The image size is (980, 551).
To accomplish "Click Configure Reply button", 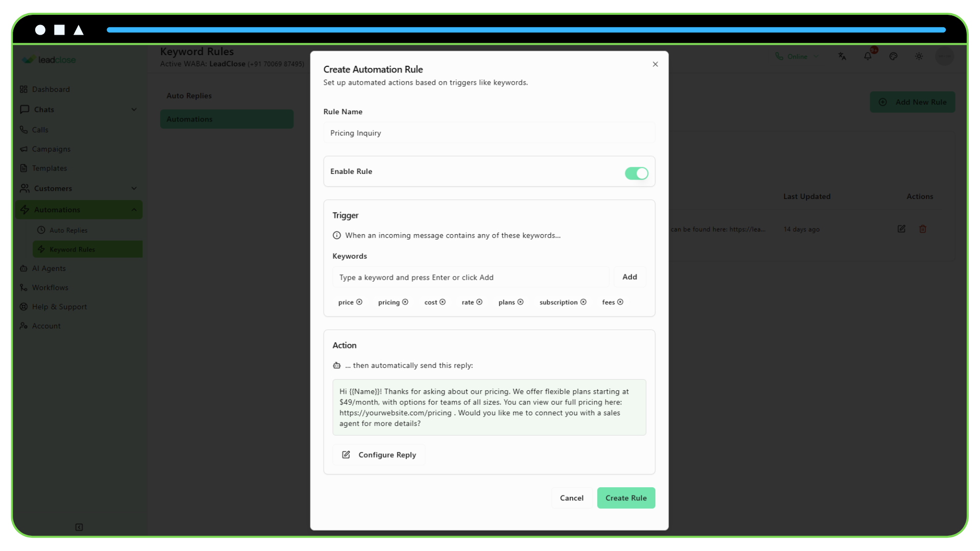I will coord(379,455).
